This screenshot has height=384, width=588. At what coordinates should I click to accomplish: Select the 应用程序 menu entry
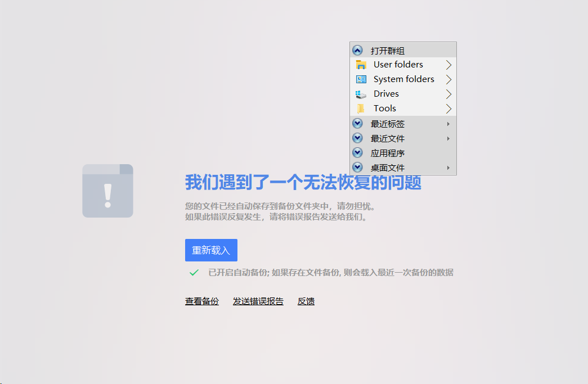pyautogui.click(x=388, y=153)
